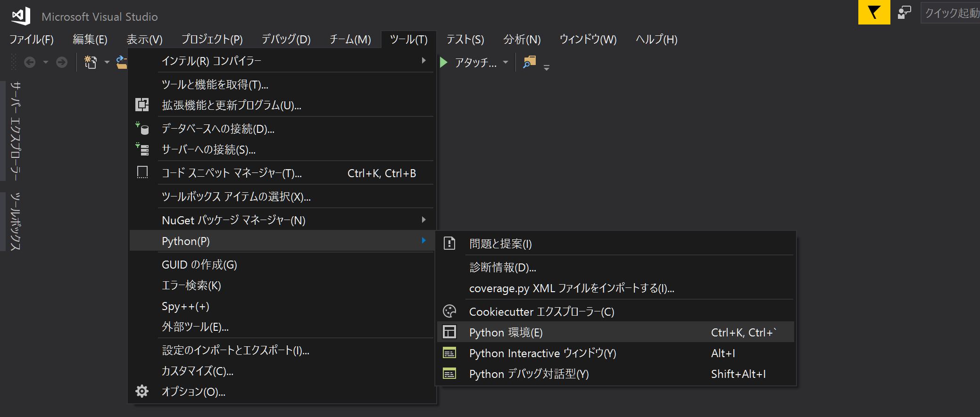Select カスタマイズ(C)...
Viewport: 980px width, 417px height.
tap(282, 371)
